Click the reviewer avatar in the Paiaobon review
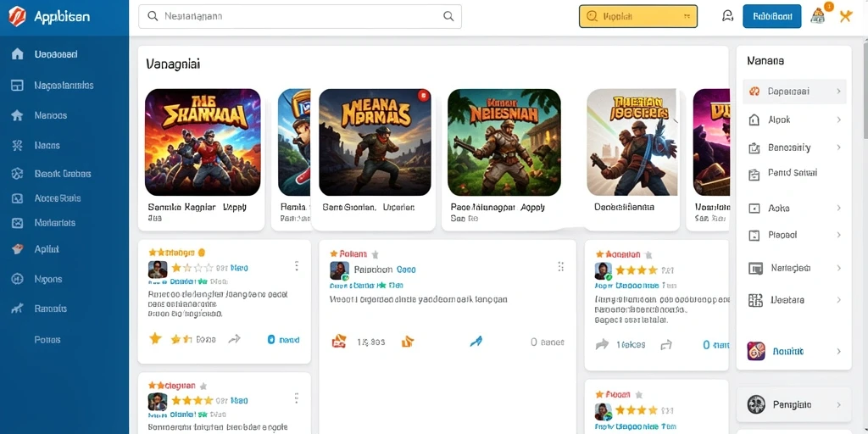This screenshot has height=434, width=868. coord(339,270)
